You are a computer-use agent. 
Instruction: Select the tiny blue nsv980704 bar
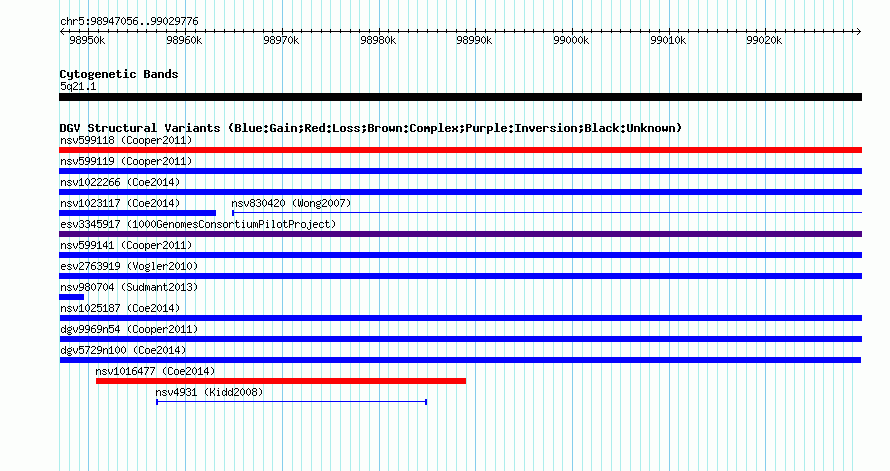[72, 297]
